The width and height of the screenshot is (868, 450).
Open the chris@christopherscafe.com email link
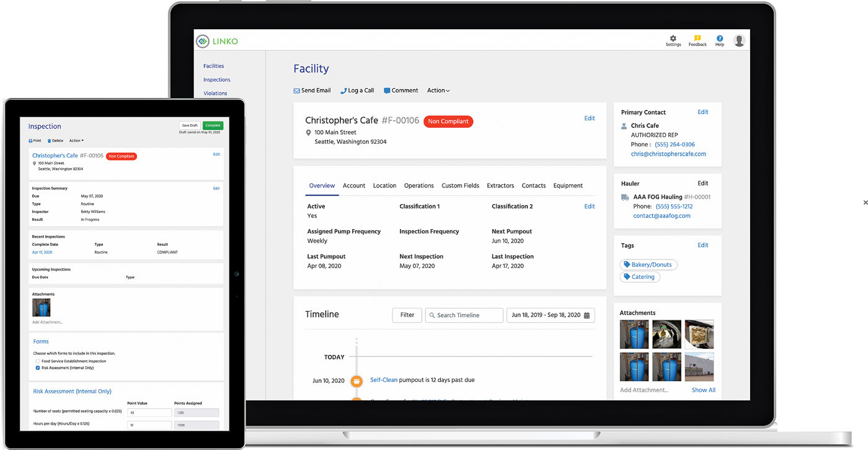click(668, 154)
